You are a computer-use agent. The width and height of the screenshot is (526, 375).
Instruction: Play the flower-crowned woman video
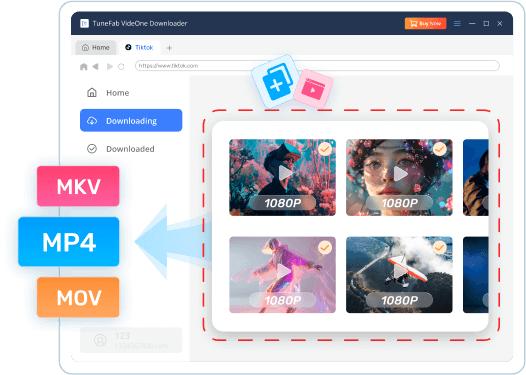tap(401, 174)
